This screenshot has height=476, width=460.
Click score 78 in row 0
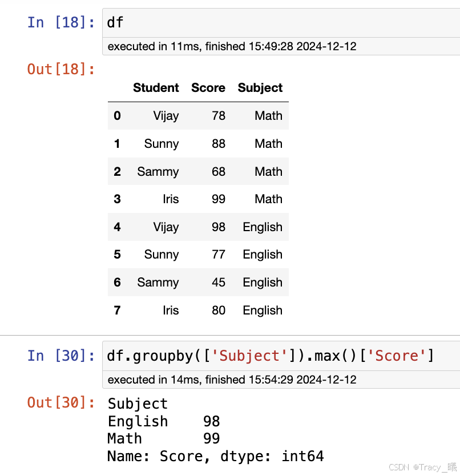(x=219, y=116)
